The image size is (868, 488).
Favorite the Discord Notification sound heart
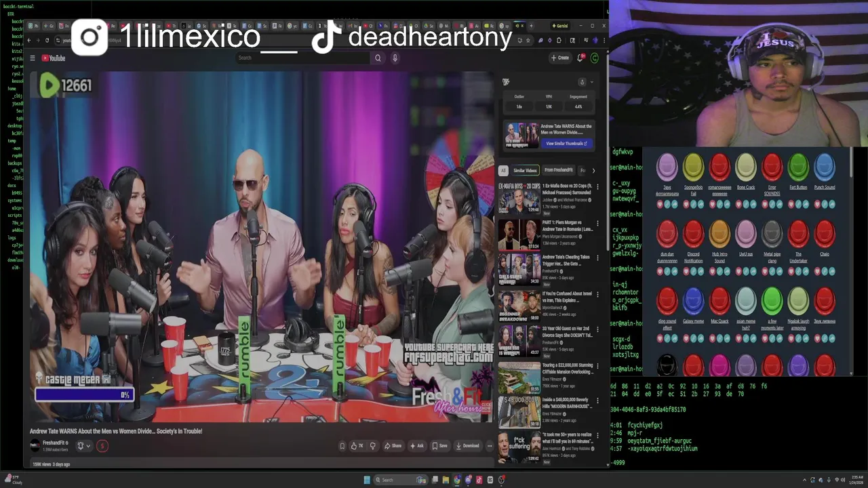(x=688, y=272)
